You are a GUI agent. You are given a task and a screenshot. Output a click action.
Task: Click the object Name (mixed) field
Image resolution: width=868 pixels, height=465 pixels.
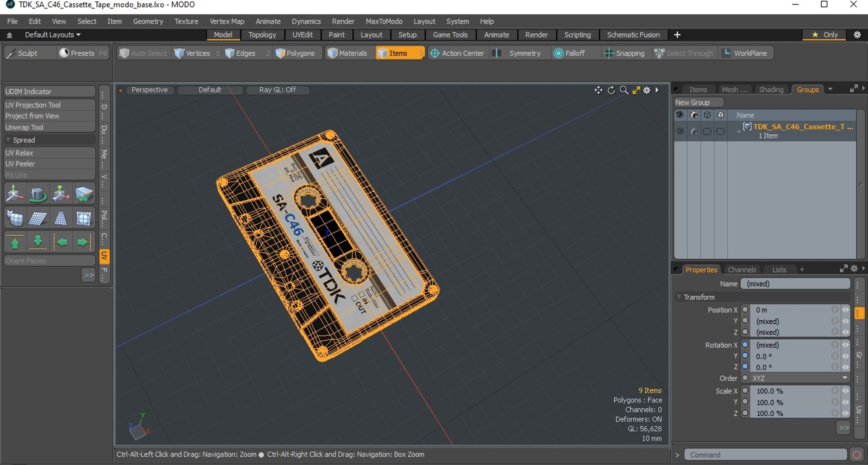click(x=795, y=284)
